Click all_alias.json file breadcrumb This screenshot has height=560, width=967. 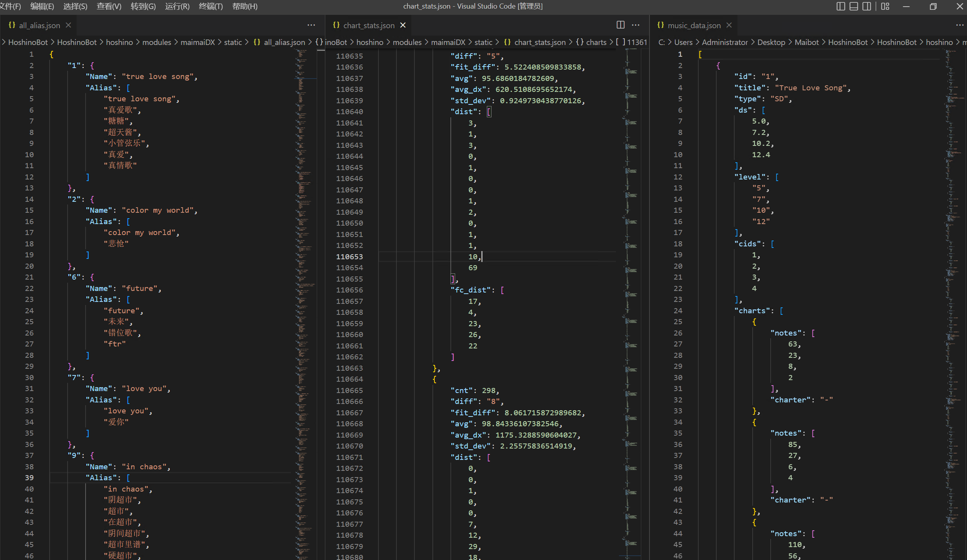[x=284, y=42]
